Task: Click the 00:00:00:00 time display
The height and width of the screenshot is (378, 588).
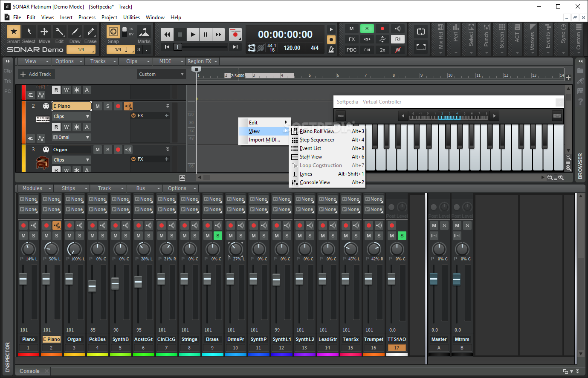Action: [285, 35]
